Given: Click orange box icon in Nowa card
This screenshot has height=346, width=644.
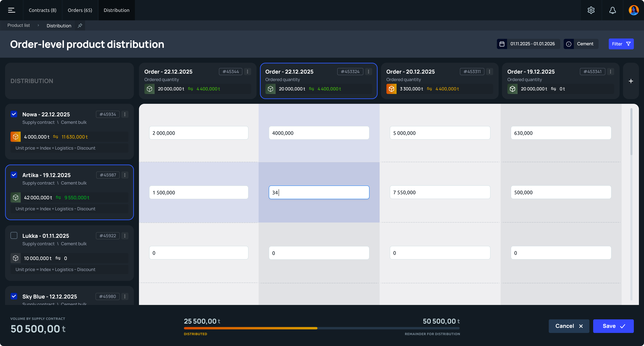Looking at the screenshot, I should pyautogui.click(x=15, y=137).
